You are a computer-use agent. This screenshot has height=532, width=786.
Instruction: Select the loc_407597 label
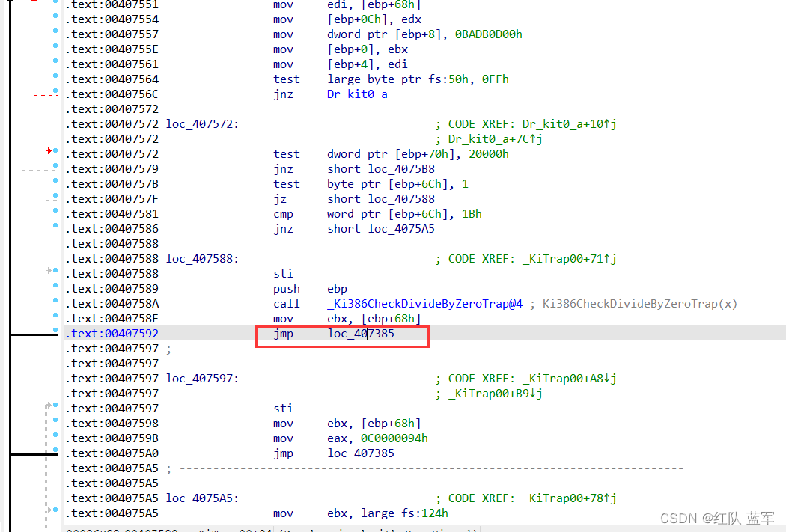click(x=201, y=378)
